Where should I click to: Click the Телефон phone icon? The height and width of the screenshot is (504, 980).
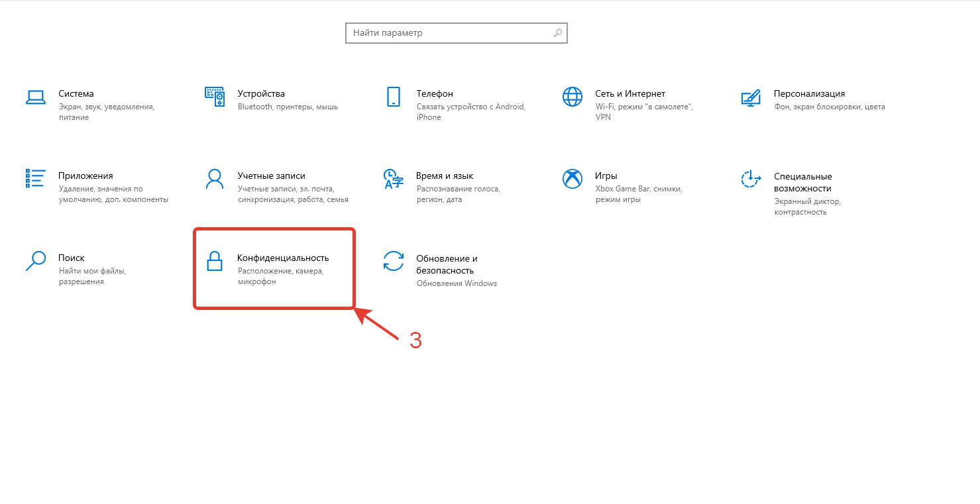[x=394, y=97]
